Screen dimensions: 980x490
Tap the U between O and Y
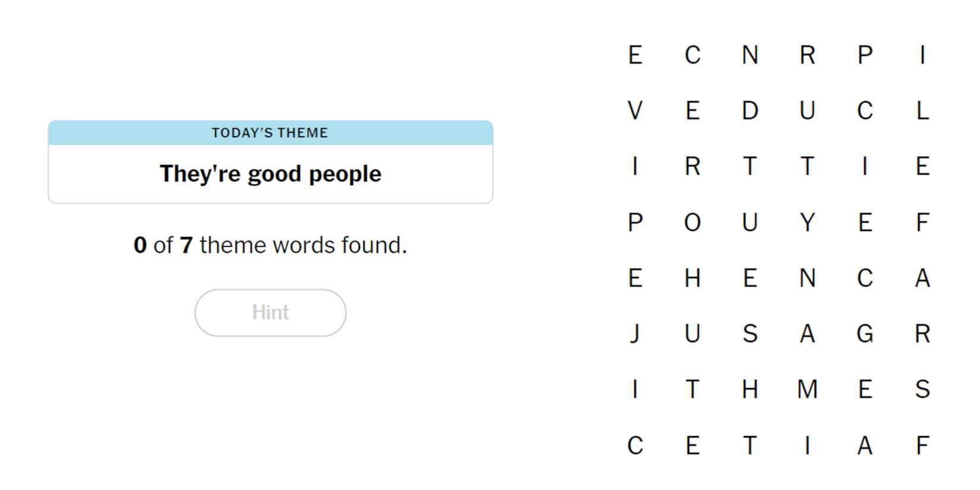pos(750,222)
